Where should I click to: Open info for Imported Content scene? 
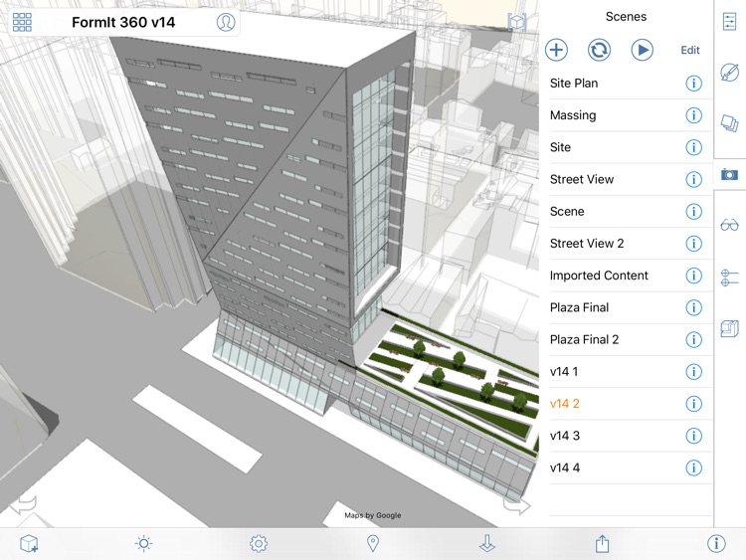pos(693,276)
